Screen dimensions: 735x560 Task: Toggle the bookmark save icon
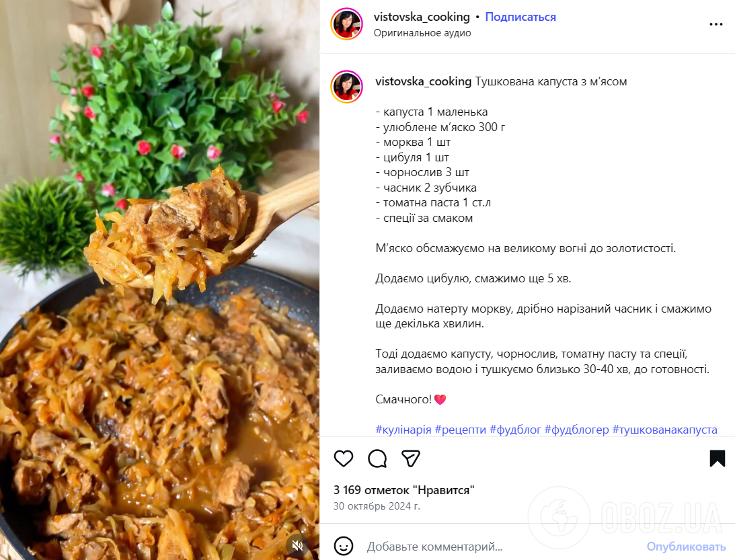pyautogui.click(x=718, y=458)
